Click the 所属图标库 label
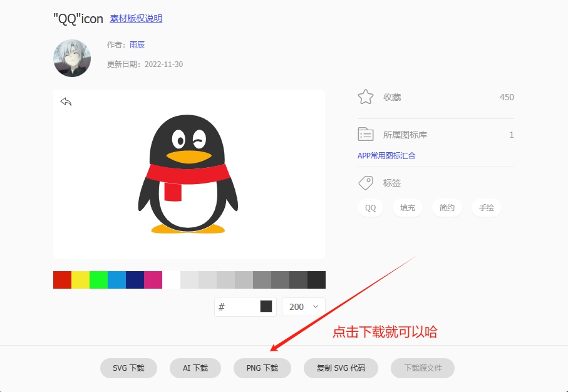The width and height of the screenshot is (568, 392). coord(405,135)
